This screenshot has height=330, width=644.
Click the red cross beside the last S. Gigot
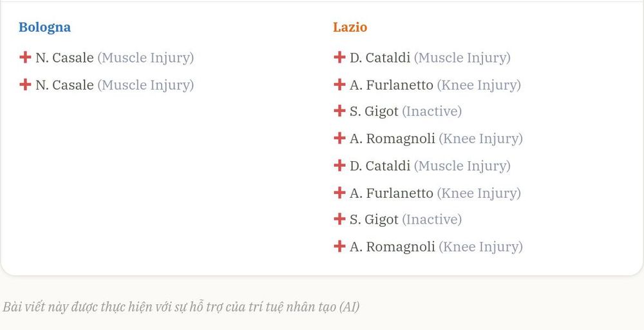tap(339, 219)
